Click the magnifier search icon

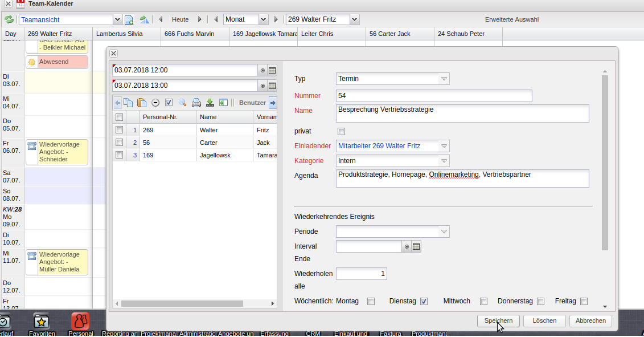click(x=182, y=103)
